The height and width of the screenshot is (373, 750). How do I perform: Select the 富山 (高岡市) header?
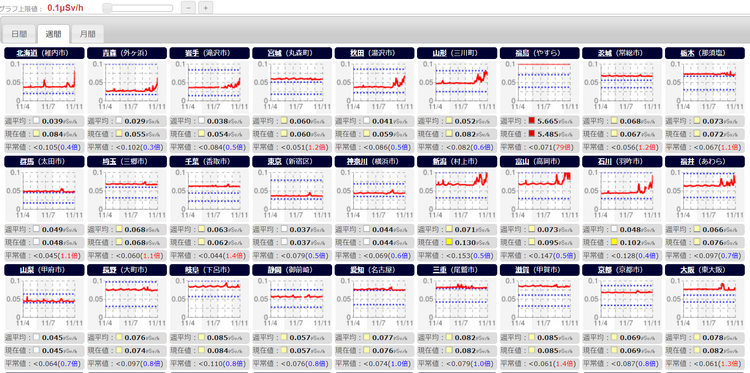point(540,162)
